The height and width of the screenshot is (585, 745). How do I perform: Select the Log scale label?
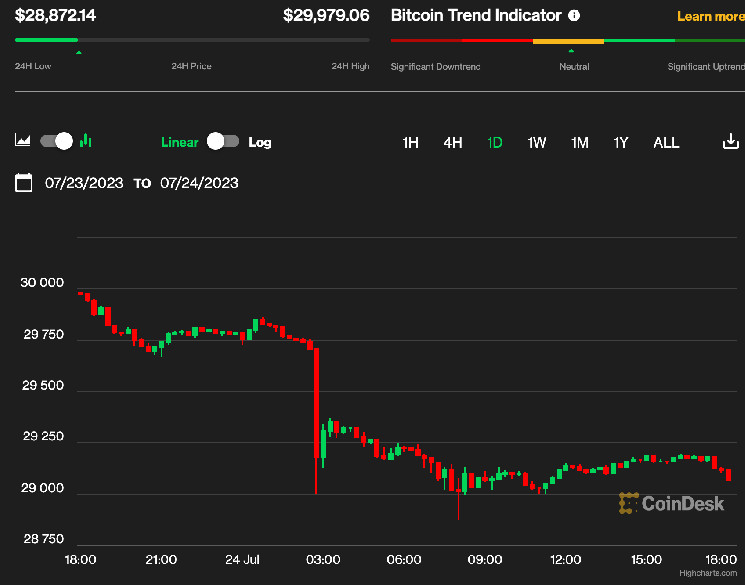(x=260, y=143)
